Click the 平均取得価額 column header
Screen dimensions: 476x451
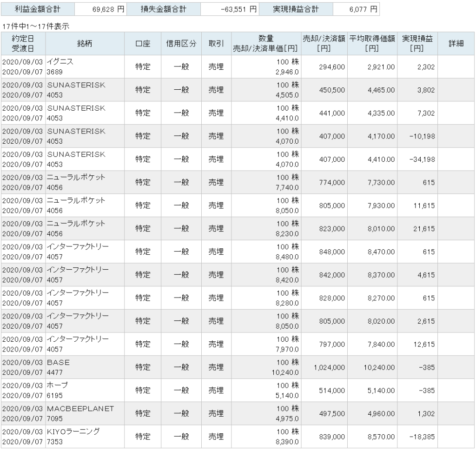[372, 43]
